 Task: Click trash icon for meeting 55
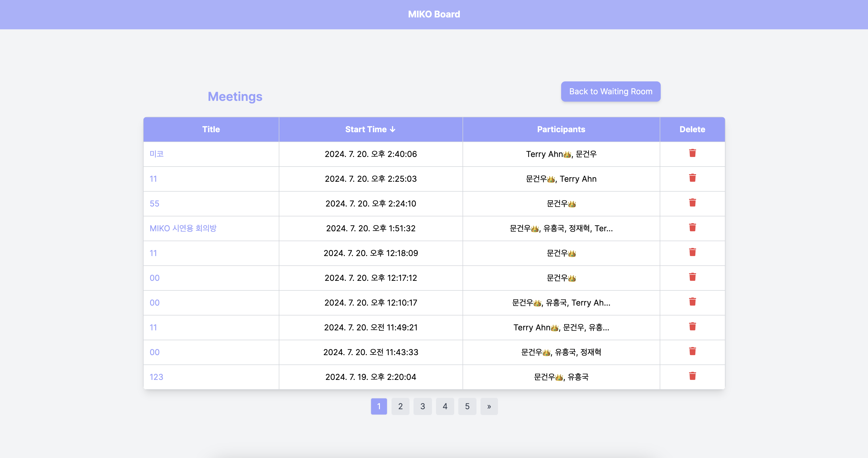[692, 203]
